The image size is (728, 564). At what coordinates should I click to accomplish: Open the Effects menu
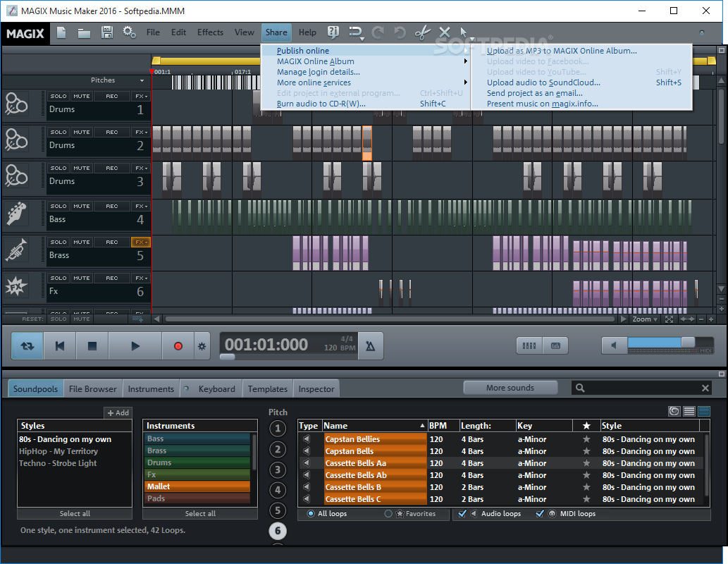pyautogui.click(x=210, y=32)
